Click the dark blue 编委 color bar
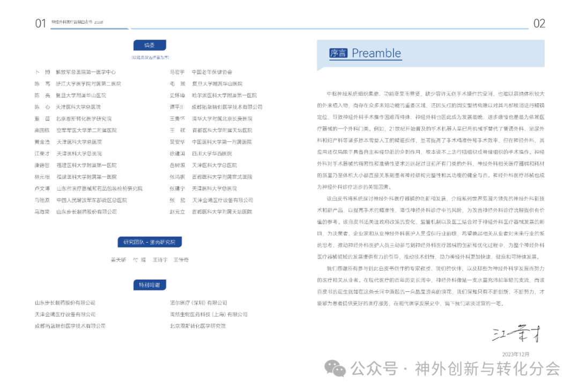Viewport: 579px width, 392px height. (x=150, y=44)
